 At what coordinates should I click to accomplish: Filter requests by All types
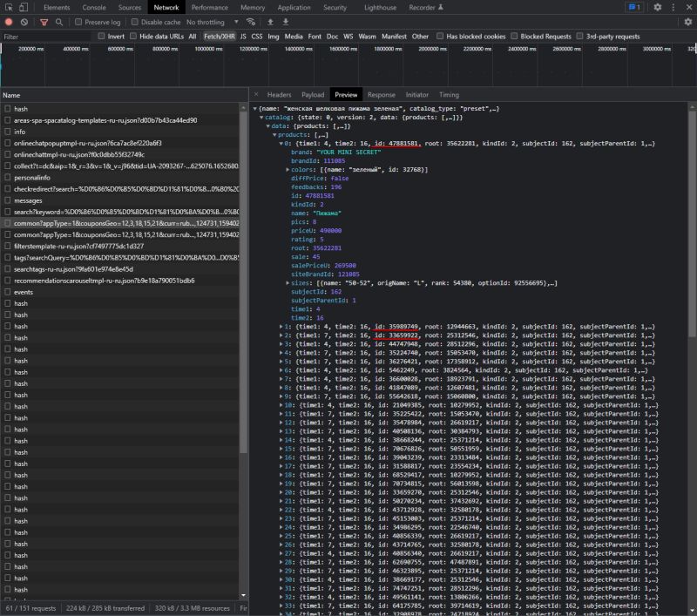(192, 37)
